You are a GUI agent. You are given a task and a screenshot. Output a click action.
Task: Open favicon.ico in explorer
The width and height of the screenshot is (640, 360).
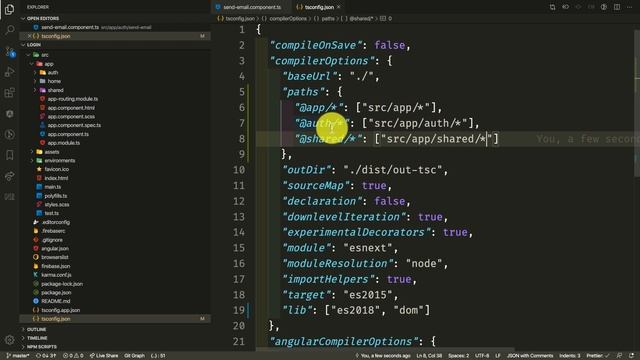(56, 169)
